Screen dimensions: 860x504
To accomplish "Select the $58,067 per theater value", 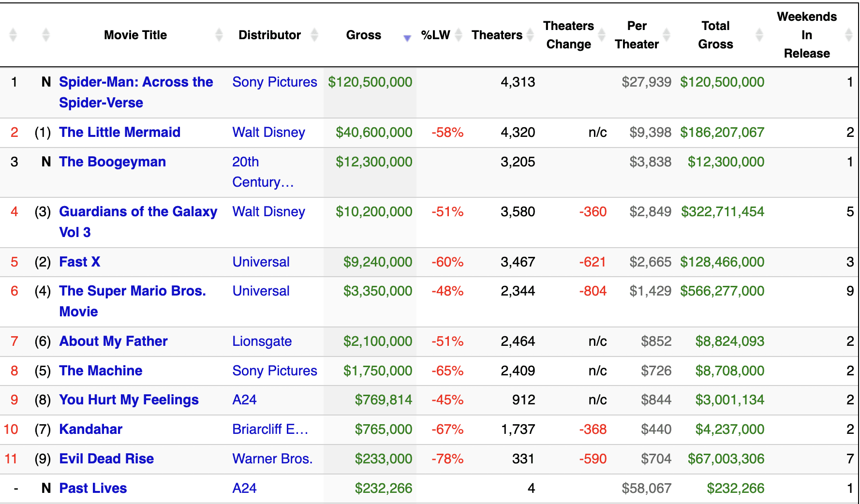I will click(x=647, y=489).
